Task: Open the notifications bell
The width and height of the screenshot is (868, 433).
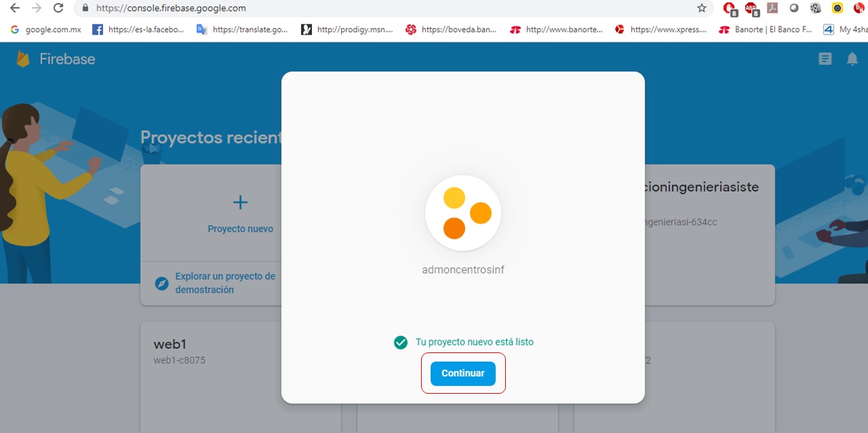Action: 852,59
